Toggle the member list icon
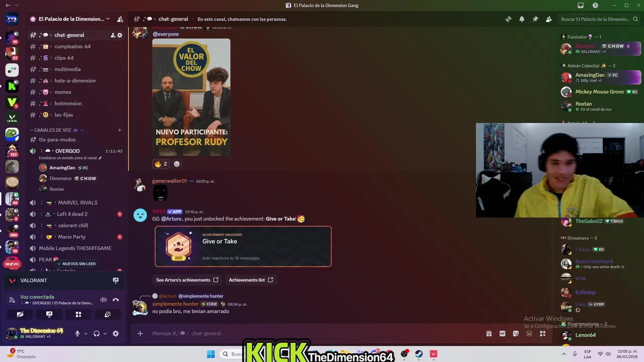 [x=549, y=19]
